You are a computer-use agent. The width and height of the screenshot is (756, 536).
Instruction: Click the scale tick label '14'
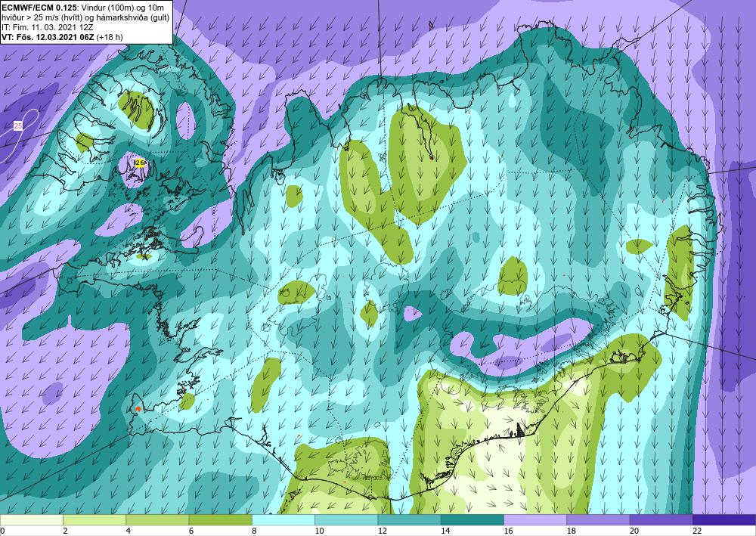(x=445, y=531)
